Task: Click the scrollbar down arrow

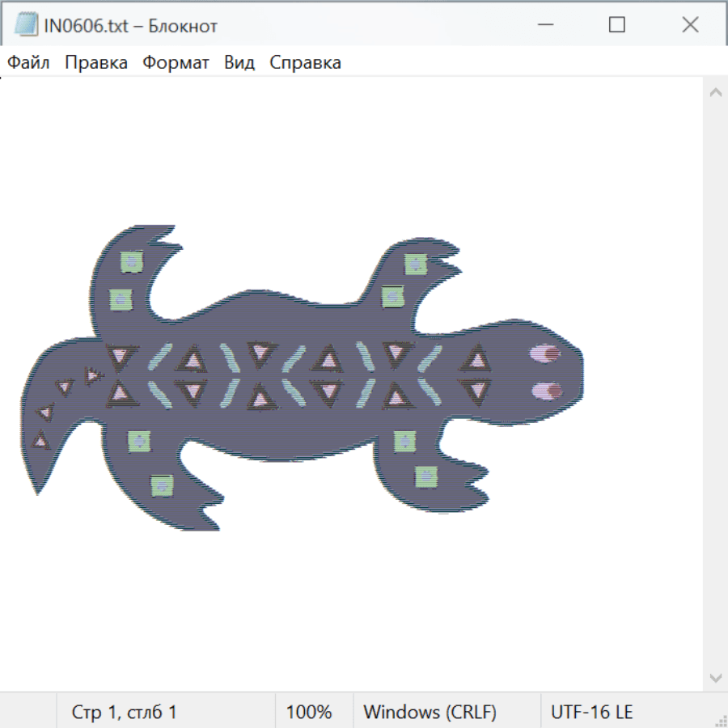Action: pyautogui.click(x=715, y=677)
